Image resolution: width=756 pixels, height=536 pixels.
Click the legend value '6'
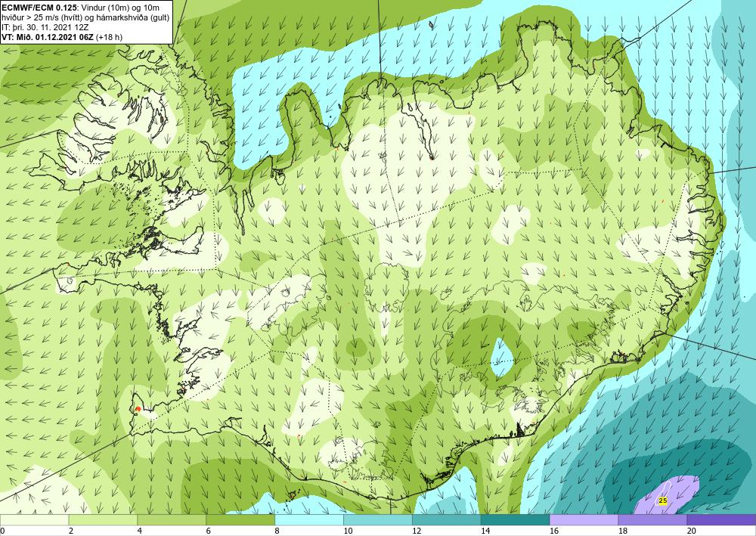(x=209, y=531)
